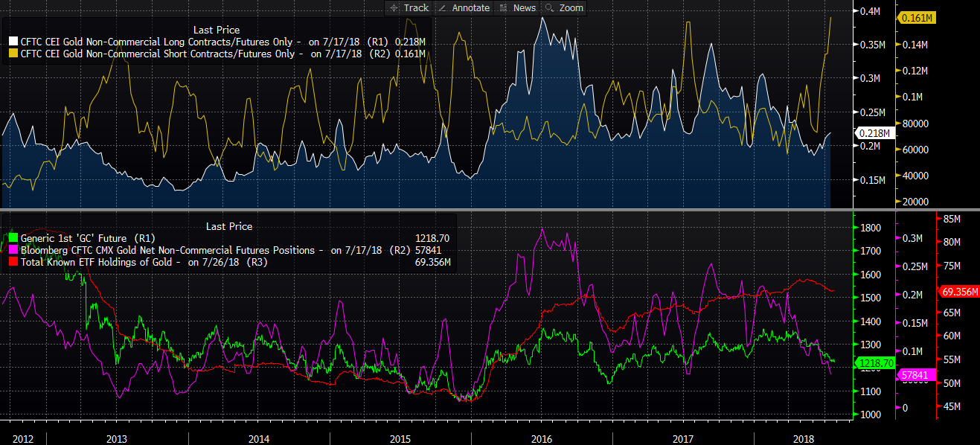
Task: Click the red 69.356M value tag
Action: click(960, 292)
